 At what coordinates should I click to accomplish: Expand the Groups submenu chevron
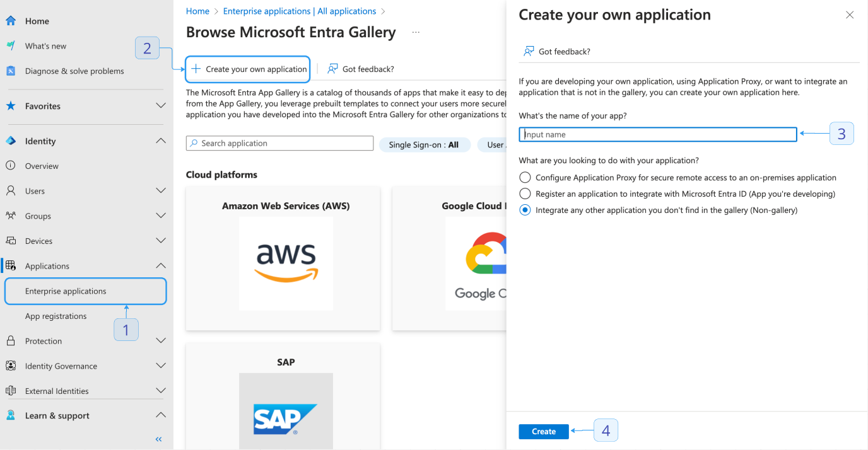pyautogui.click(x=160, y=216)
